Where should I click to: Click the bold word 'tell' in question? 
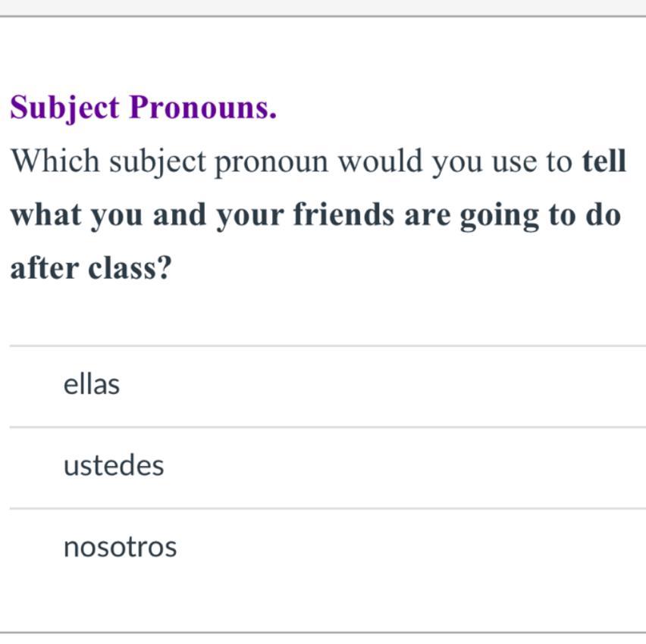(604, 161)
